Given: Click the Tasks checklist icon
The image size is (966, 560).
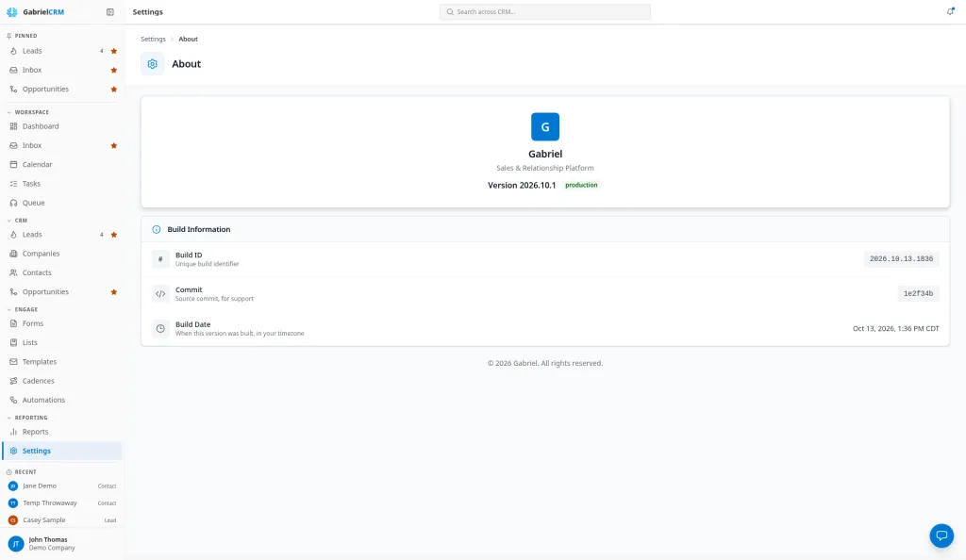Looking at the screenshot, I should tap(13, 184).
